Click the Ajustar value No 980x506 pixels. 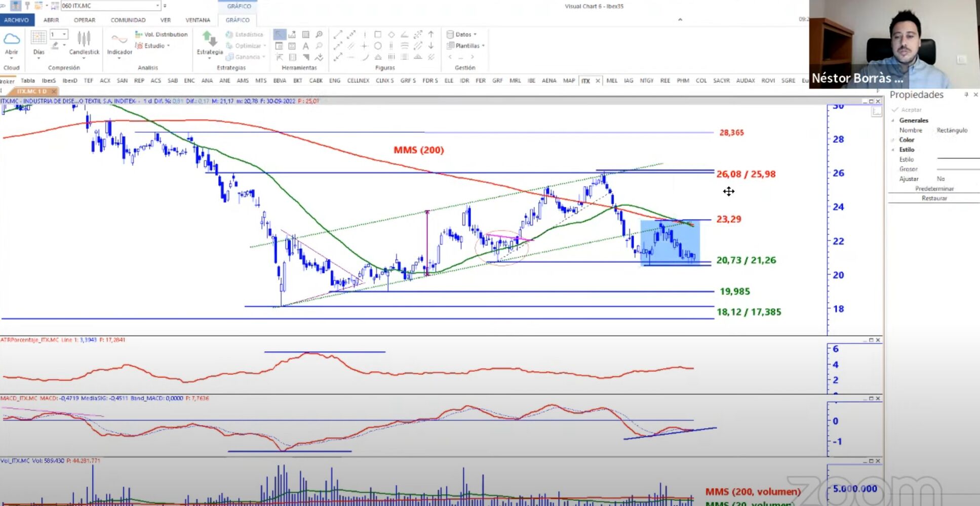(941, 179)
